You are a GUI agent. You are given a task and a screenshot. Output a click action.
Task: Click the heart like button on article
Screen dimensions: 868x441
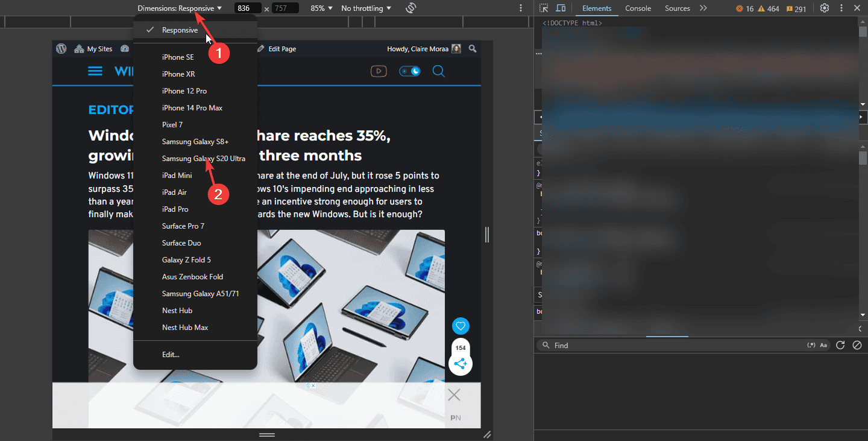(x=461, y=326)
